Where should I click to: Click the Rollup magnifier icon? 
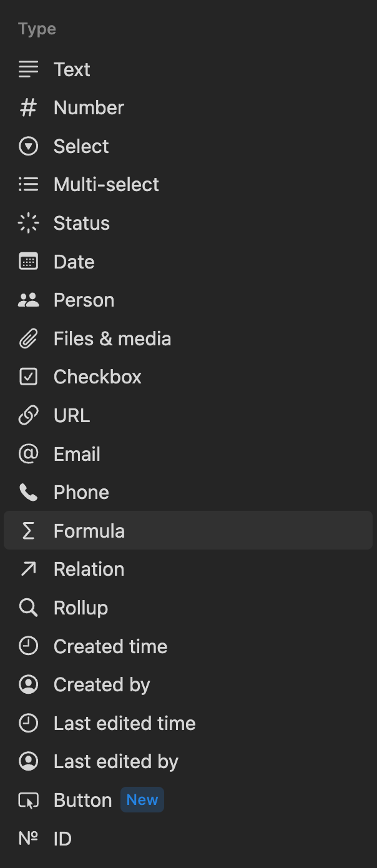(x=28, y=608)
